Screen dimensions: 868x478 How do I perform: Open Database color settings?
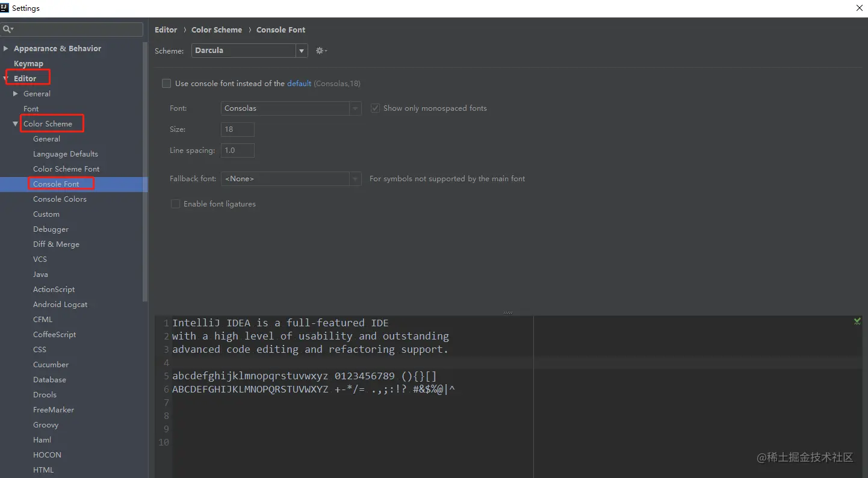coord(49,379)
